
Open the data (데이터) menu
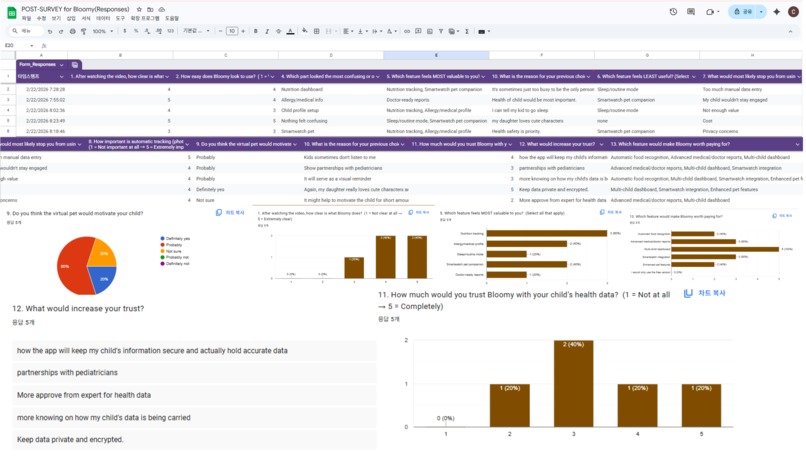[103, 19]
